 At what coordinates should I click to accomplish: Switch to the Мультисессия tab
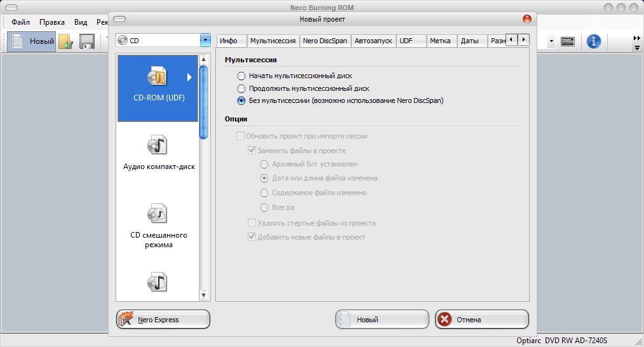click(272, 41)
